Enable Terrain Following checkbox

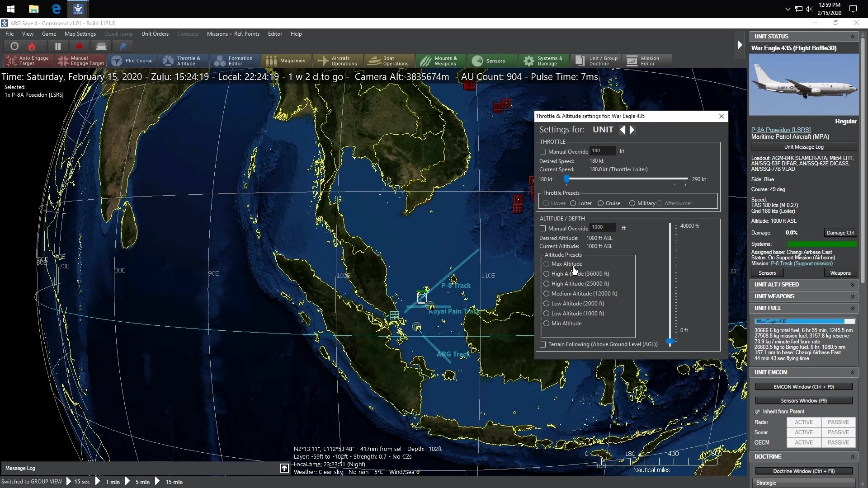[543, 344]
